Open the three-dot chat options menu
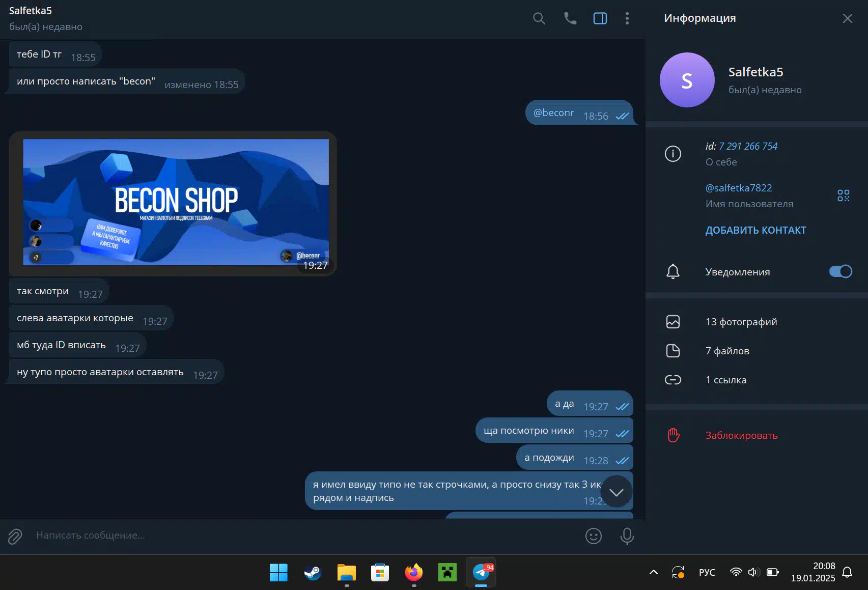The width and height of the screenshot is (868, 590). click(x=627, y=19)
